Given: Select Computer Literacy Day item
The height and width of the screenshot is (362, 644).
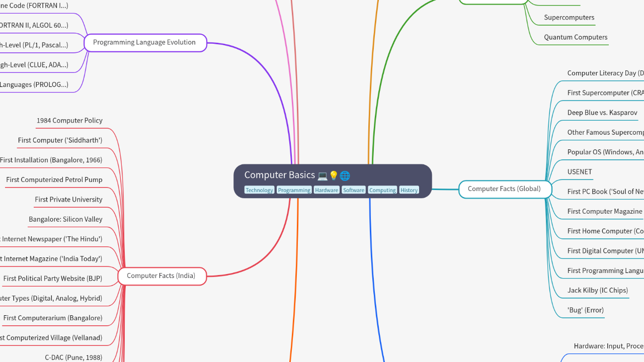Looking at the screenshot, I should click(x=605, y=73).
